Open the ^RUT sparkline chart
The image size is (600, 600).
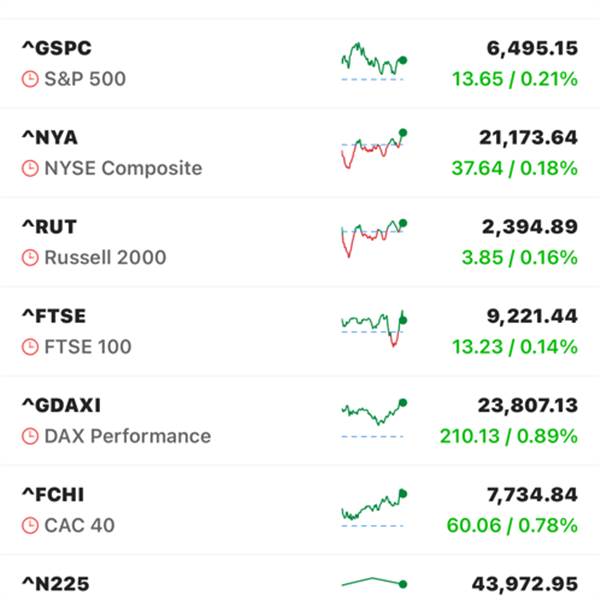374,238
